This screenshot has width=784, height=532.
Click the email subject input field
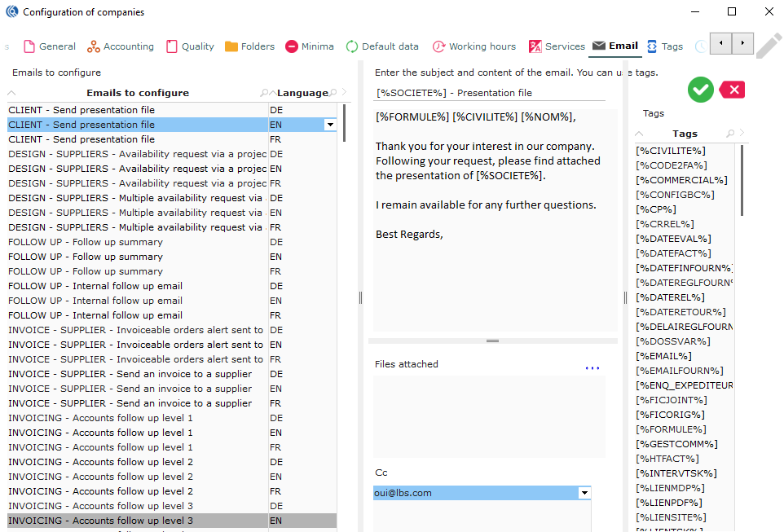[489, 93]
